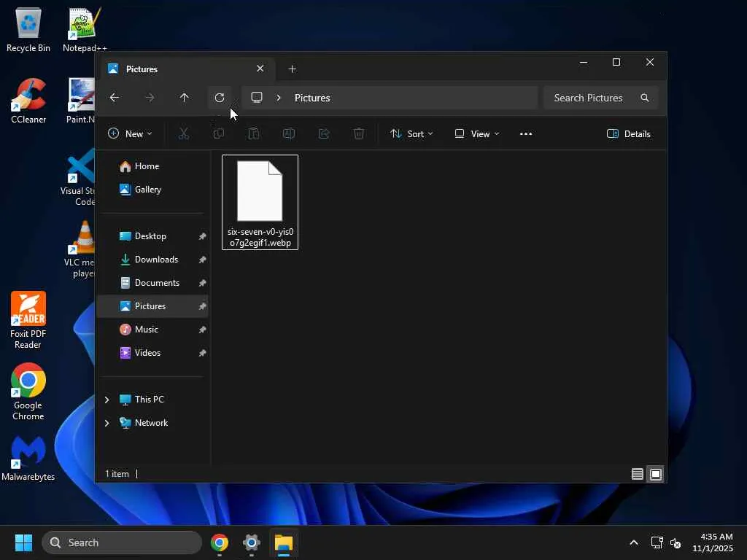Click the Delete trash icon
The image size is (747, 560).
point(359,134)
